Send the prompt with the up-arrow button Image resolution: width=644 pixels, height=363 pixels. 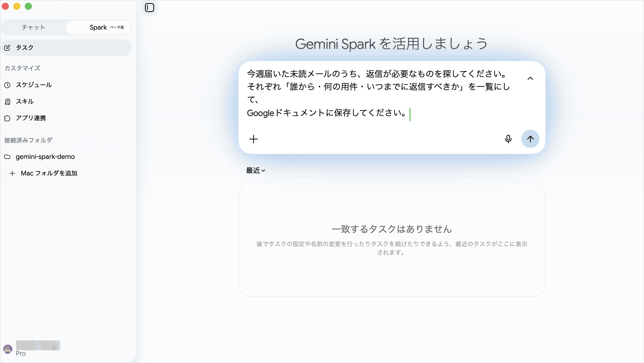coord(530,139)
